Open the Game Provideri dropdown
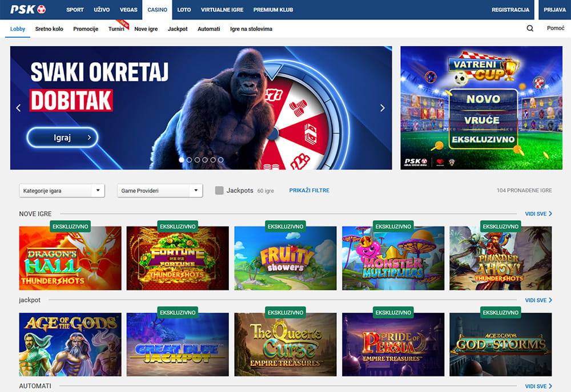 coord(160,191)
